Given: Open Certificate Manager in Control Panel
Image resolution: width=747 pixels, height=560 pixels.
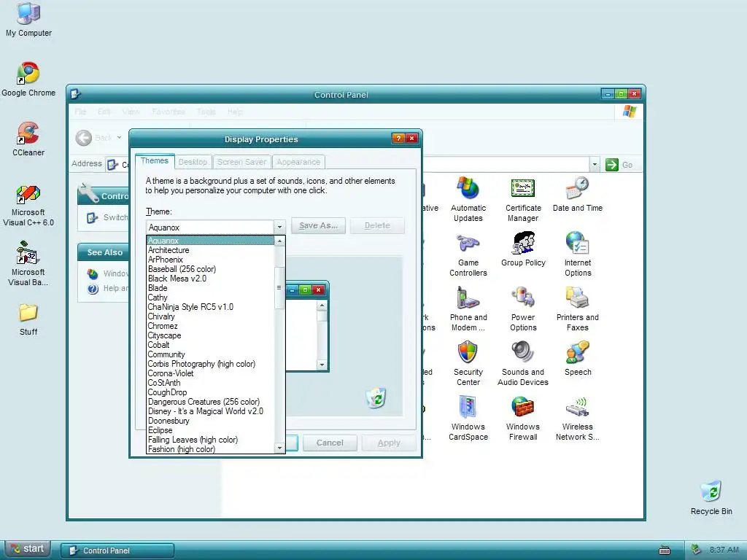Looking at the screenshot, I should click(522, 199).
